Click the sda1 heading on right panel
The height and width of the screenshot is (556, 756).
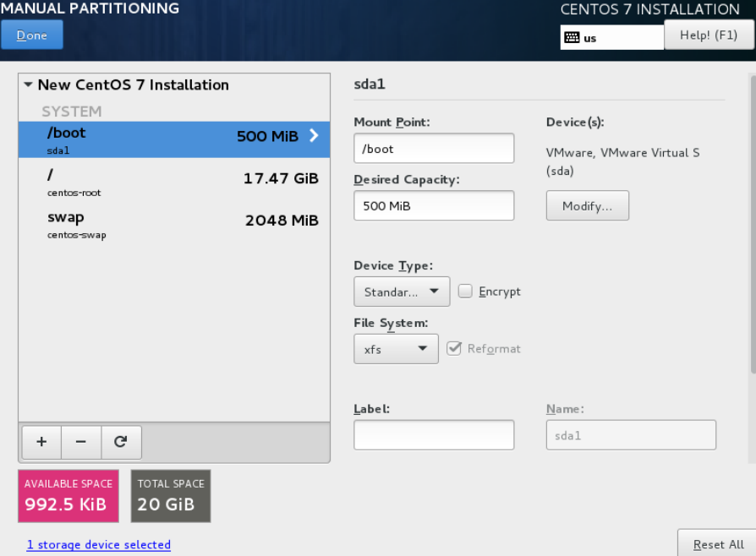click(370, 84)
